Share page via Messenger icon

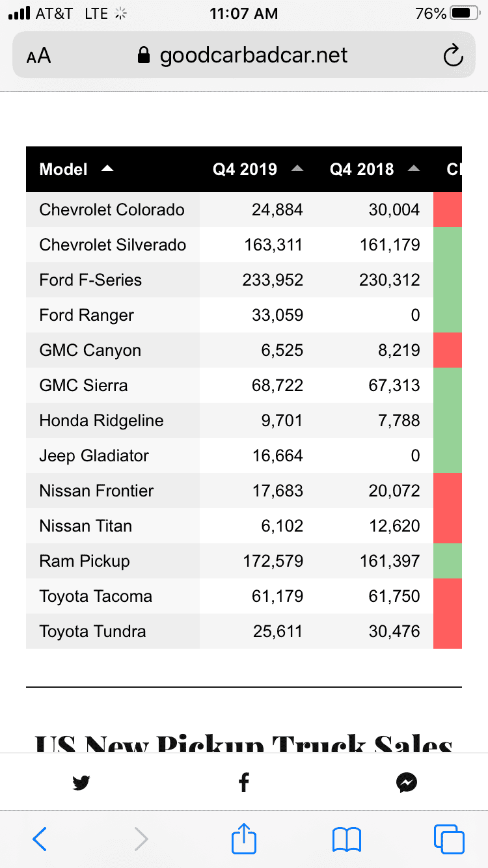click(407, 783)
